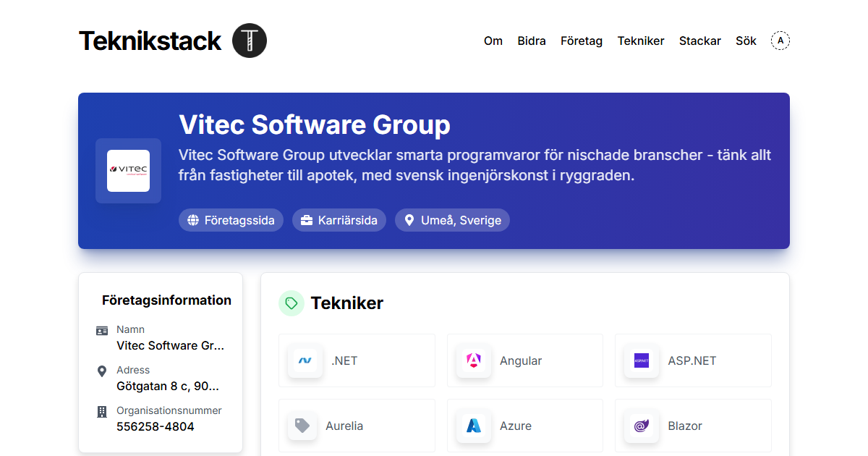Open the Angular technology card
The width and height of the screenshot is (868, 456).
coord(524,360)
